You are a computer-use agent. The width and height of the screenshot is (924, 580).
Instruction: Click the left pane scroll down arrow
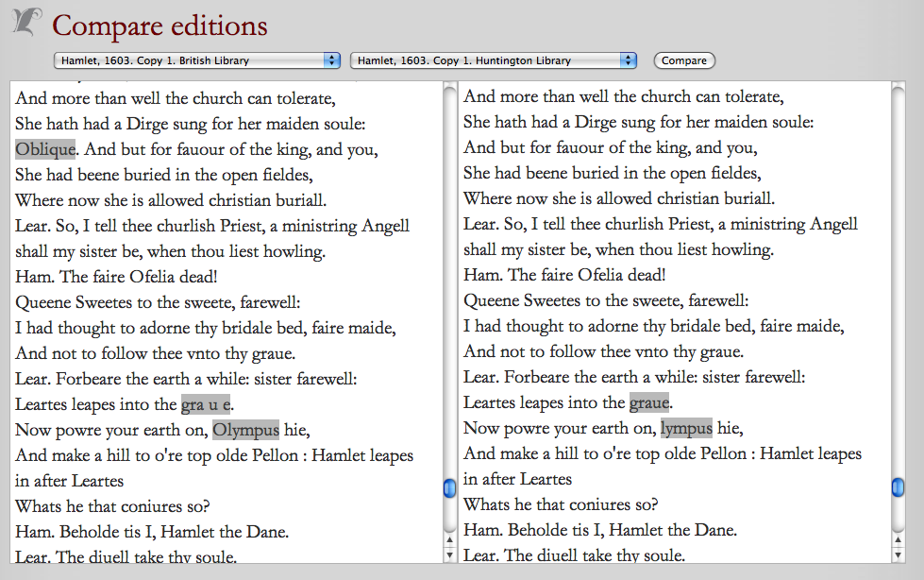point(449,554)
